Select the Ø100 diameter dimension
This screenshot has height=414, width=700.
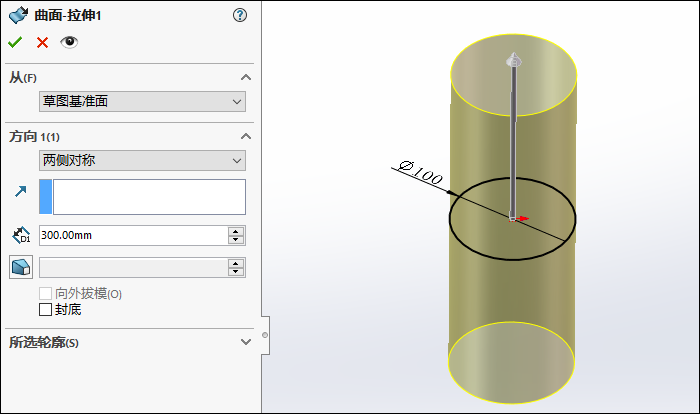tap(420, 172)
